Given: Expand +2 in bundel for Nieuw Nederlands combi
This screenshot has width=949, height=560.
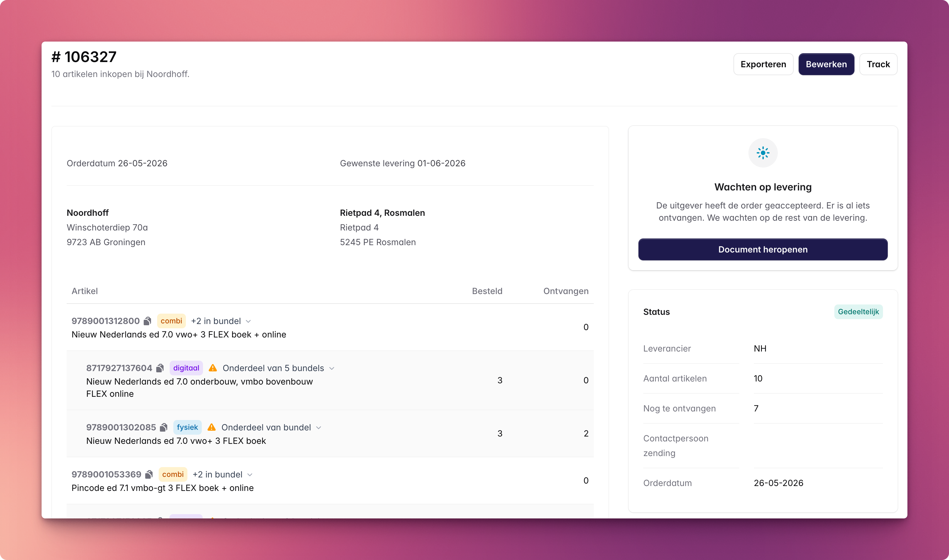Looking at the screenshot, I should click(248, 321).
